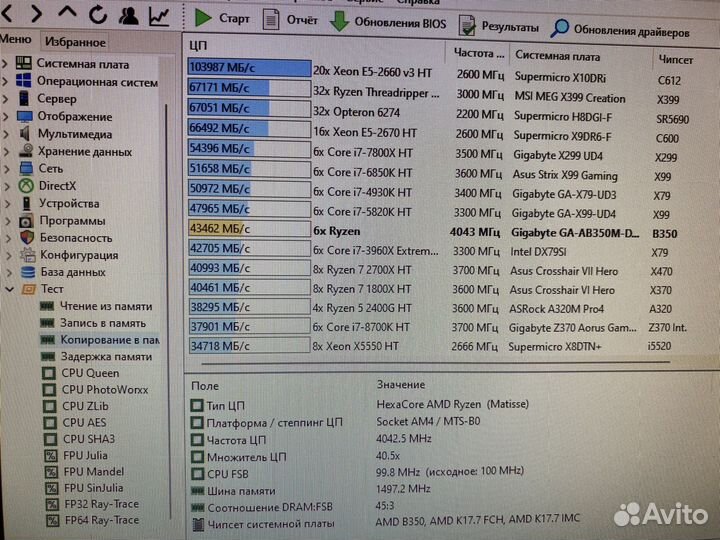Open the Отчёт report

290,20
